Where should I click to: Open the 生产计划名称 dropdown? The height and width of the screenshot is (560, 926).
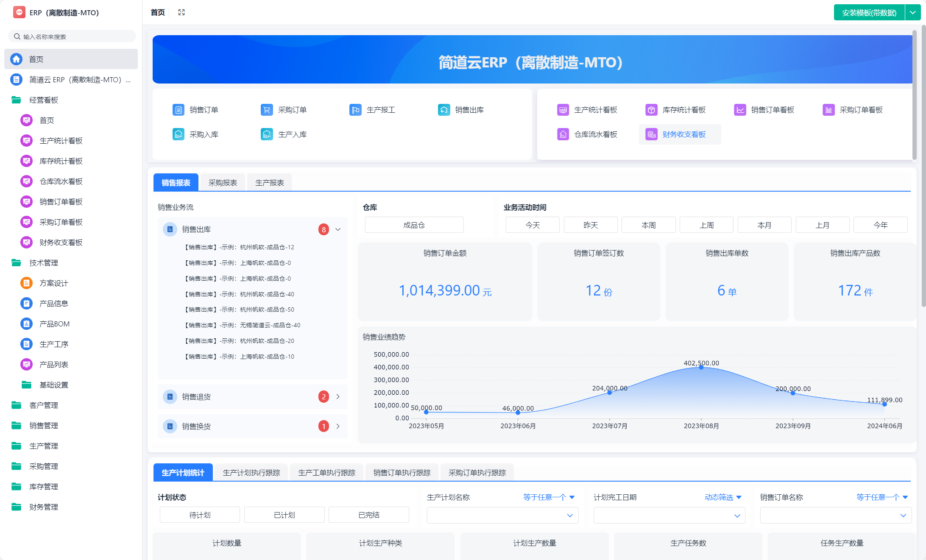(x=502, y=515)
